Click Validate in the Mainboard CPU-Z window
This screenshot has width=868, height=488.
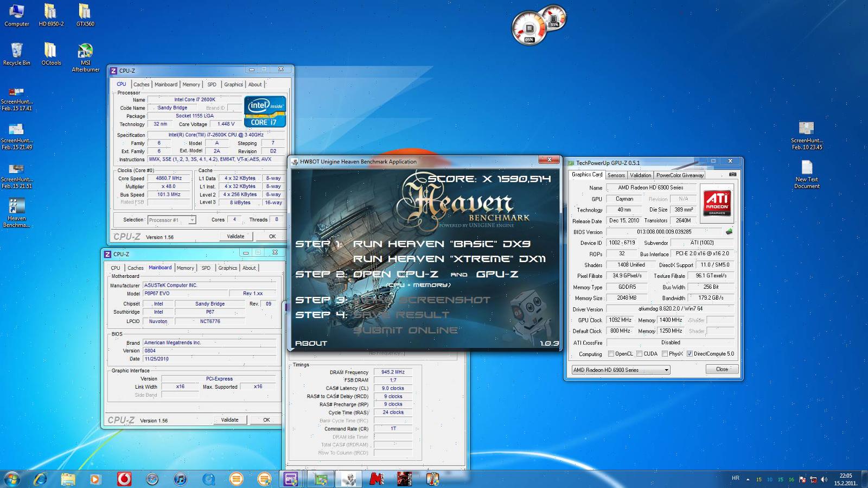(229, 420)
